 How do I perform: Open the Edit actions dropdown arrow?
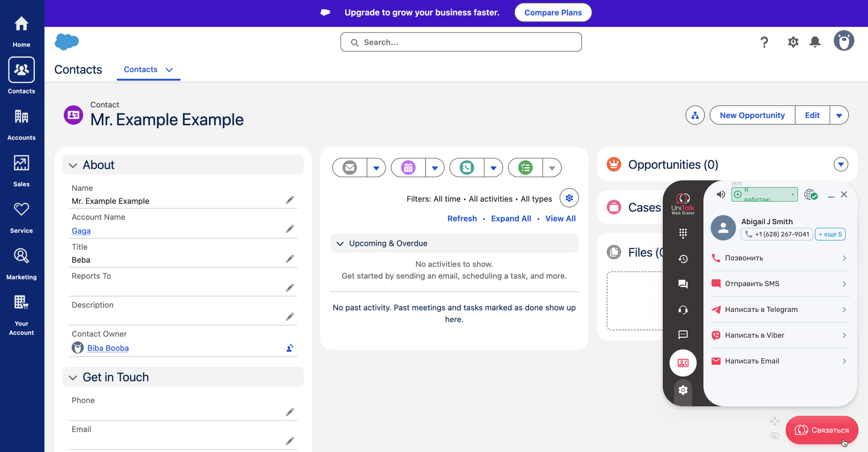point(839,115)
